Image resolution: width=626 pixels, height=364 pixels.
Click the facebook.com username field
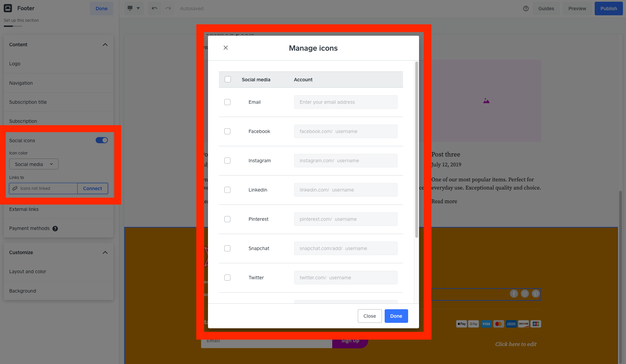pos(346,131)
